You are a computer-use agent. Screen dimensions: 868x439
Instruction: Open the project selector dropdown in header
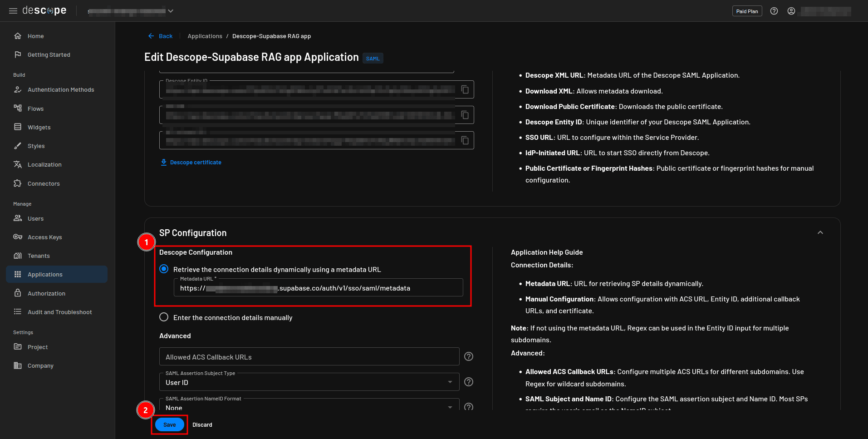click(132, 11)
